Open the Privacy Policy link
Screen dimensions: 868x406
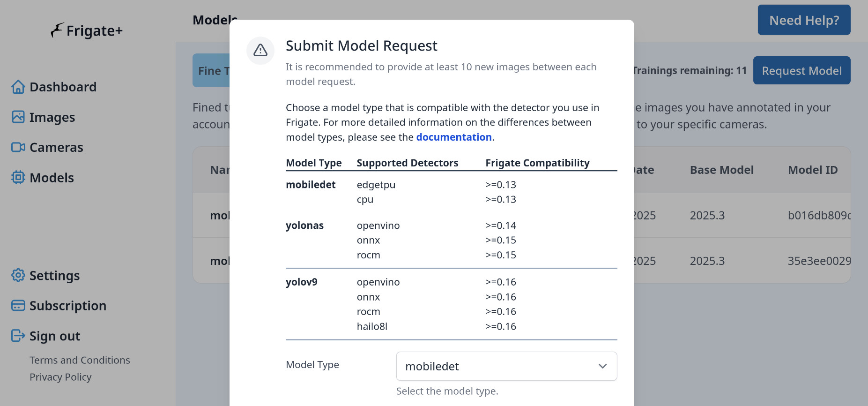coord(60,377)
